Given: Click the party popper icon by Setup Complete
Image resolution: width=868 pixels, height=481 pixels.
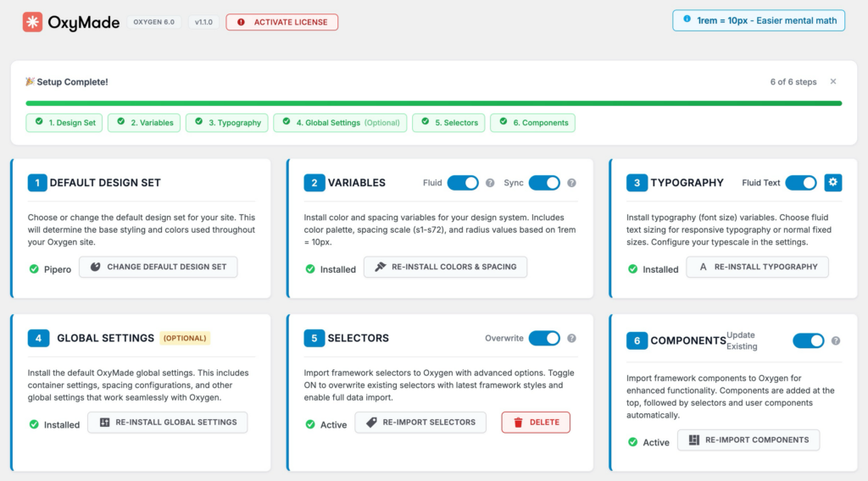Looking at the screenshot, I should point(30,82).
